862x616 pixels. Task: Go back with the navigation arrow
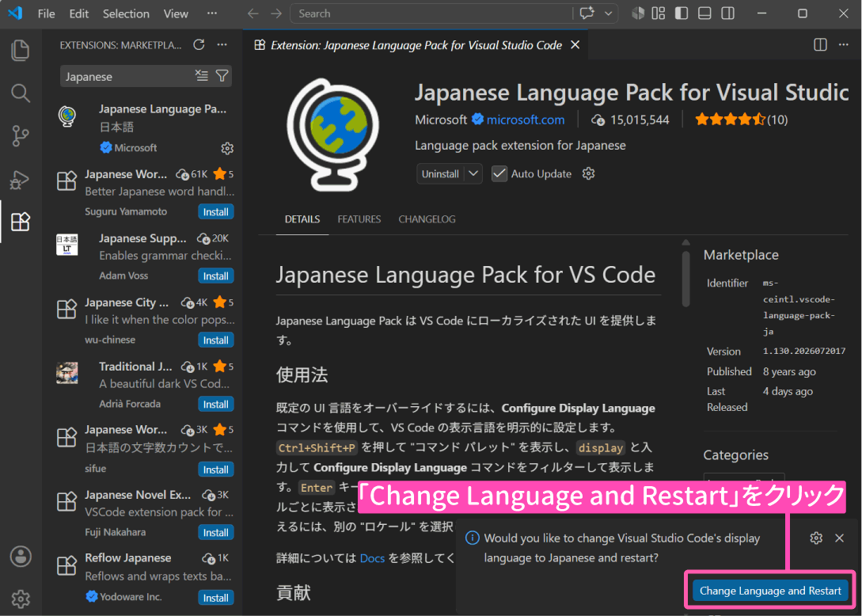[253, 13]
